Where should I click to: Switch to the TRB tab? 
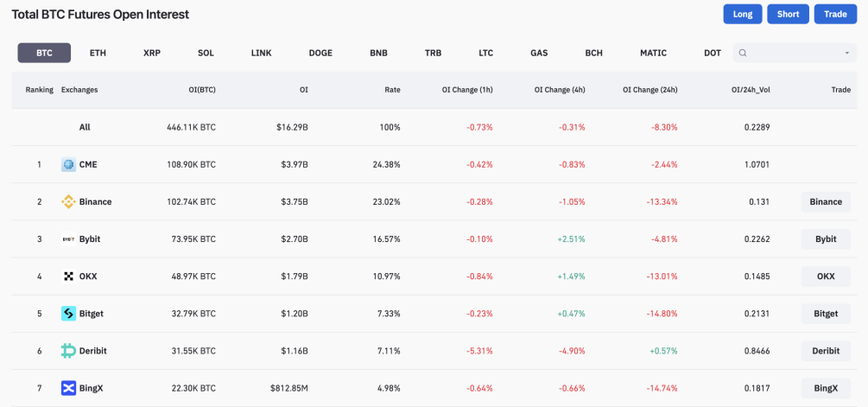[x=434, y=54]
